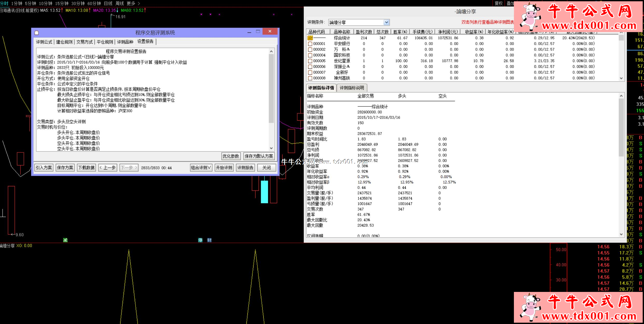644x324 pixels.
Task: Sort by 胜率(%) column header
Action: pos(400,32)
